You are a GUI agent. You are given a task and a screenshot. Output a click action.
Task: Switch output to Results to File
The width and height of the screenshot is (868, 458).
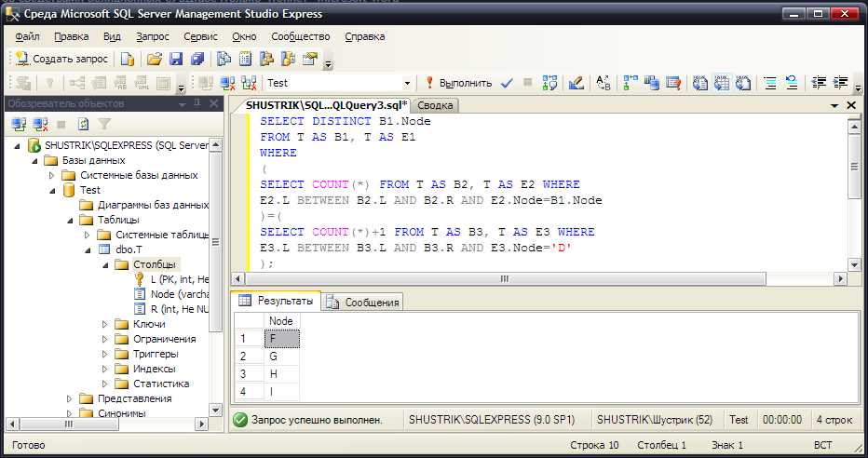point(743,83)
